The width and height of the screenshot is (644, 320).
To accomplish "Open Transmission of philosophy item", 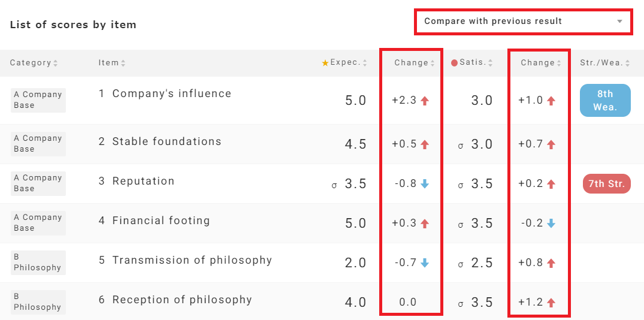I will [192, 260].
